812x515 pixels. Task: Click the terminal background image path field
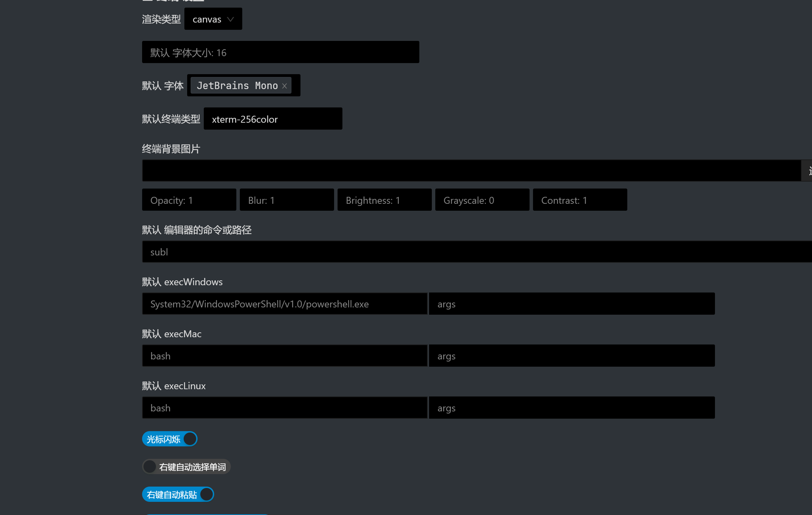click(471, 171)
